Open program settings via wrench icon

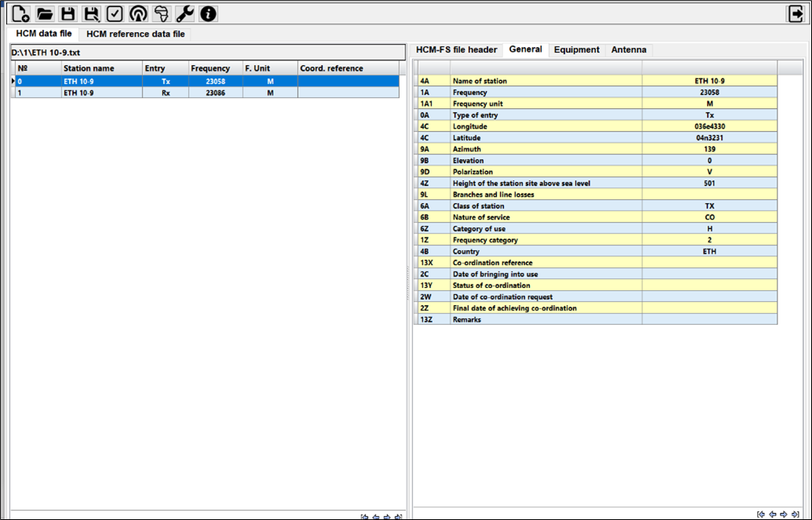pos(184,13)
